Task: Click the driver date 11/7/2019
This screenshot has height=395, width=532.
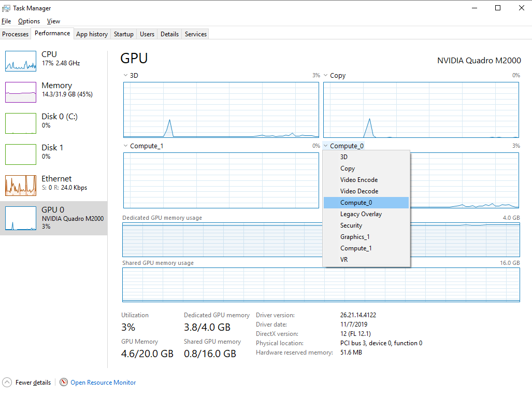Action: pyautogui.click(x=354, y=325)
